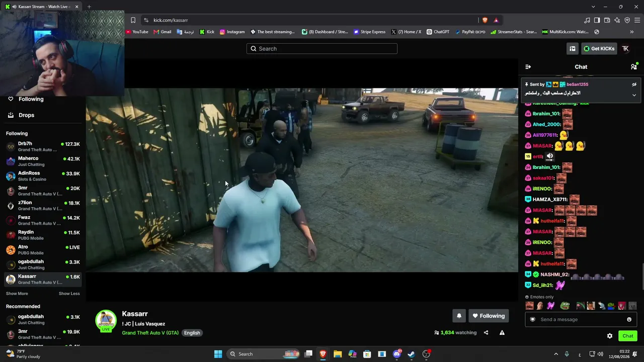Hide the pinned message from beSan1255
This screenshot has height=362, width=644.
[x=634, y=84]
